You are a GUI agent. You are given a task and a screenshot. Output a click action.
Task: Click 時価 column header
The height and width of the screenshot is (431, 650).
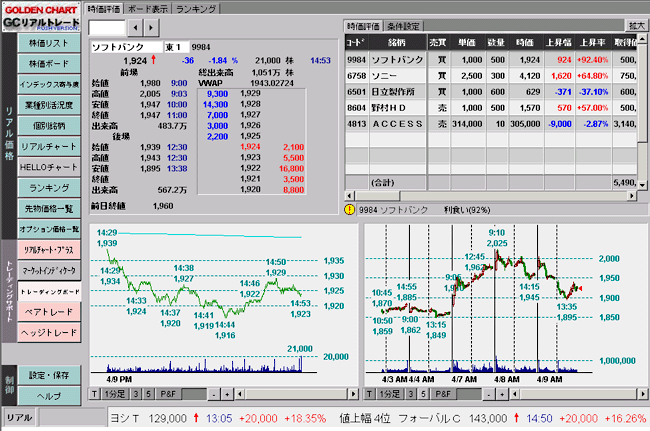525,42
